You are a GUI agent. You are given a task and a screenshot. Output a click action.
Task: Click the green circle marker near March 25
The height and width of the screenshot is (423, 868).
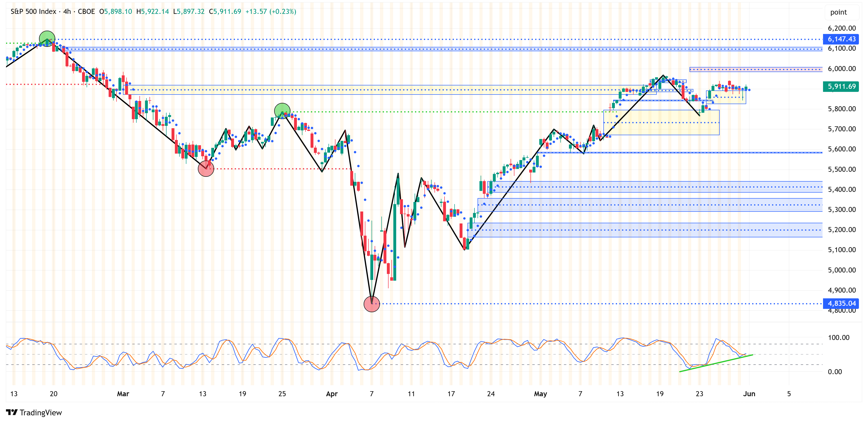pyautogui.click(x=282, y=111)
